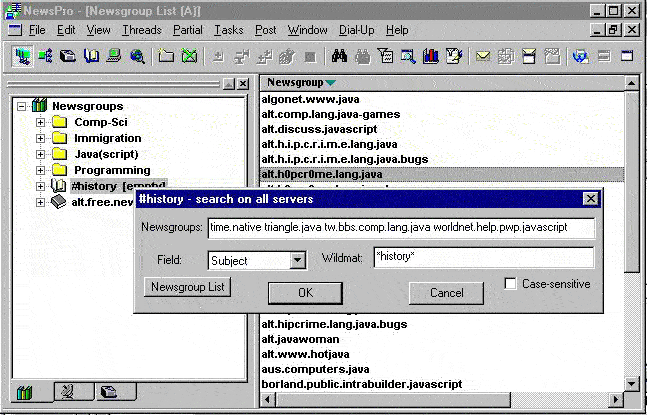Screen dimensions: 647x415
Task: Collapse the Newsgroups root tree node
Action: (x=21, y=106)
